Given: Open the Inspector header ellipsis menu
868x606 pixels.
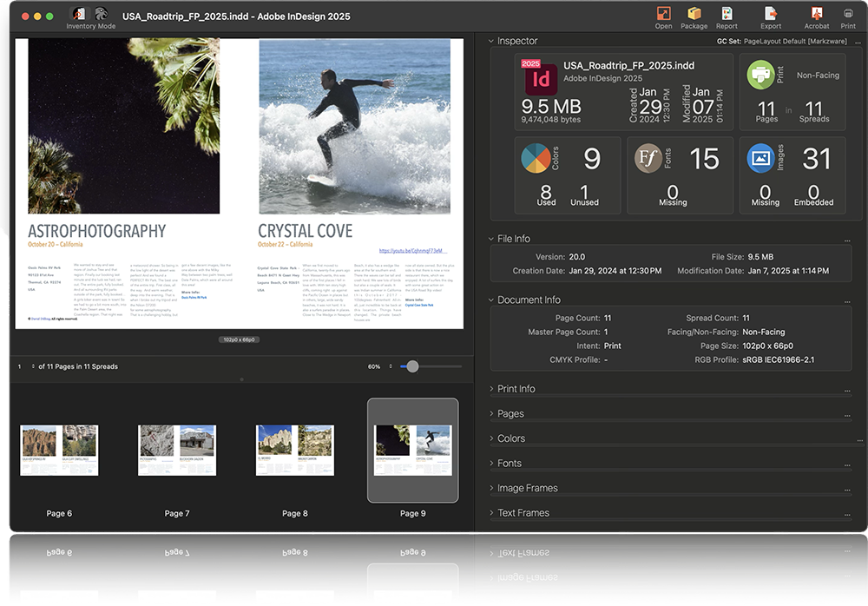Looking at the screenshot, I should coord(858,42).
